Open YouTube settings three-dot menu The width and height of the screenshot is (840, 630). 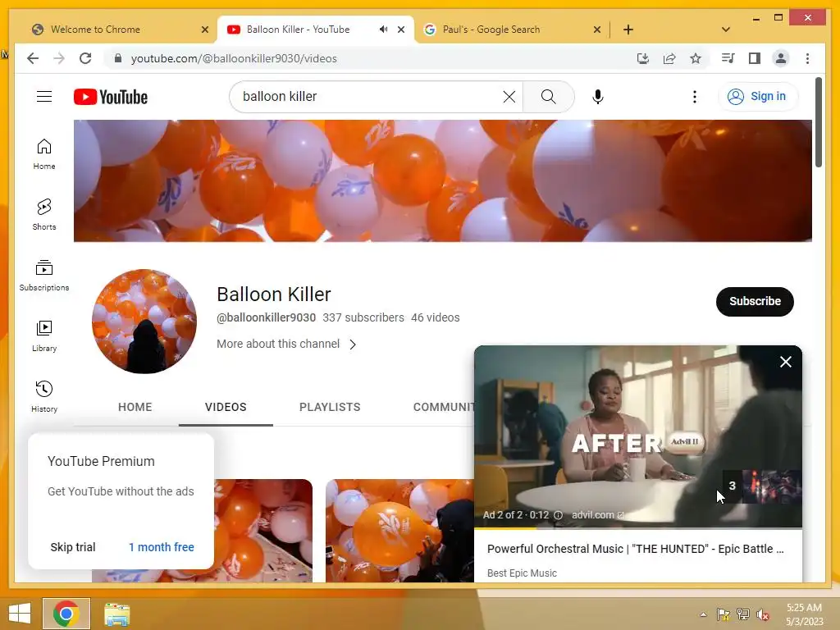694,97
